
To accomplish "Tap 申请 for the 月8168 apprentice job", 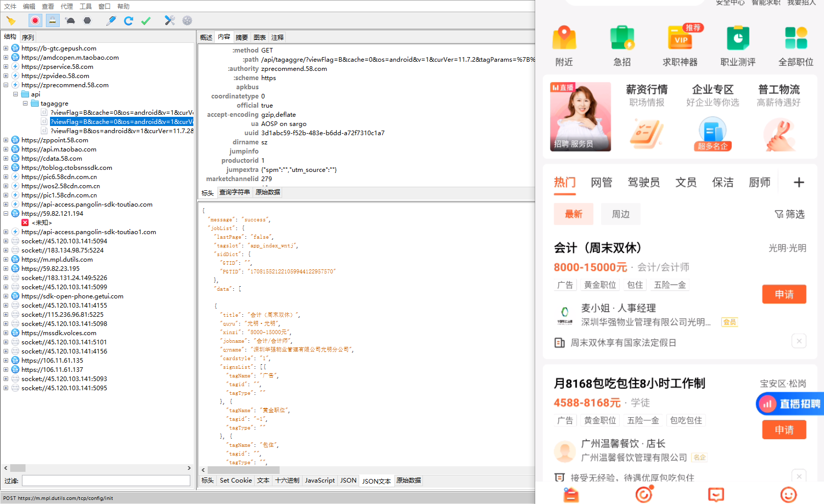I will pyautogui.click(x=784, y=430).
